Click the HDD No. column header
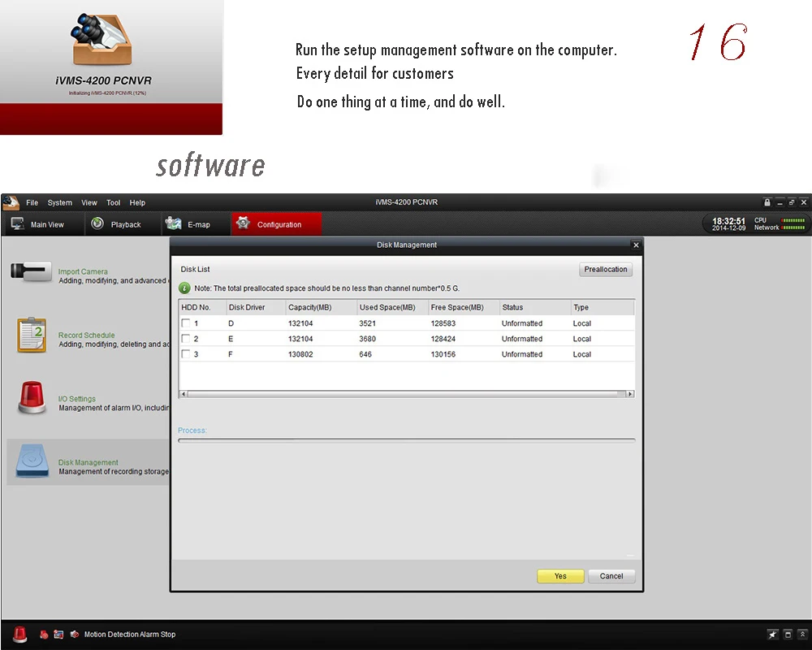Screen dimensions: 812x650 click(x=202, y=307)
